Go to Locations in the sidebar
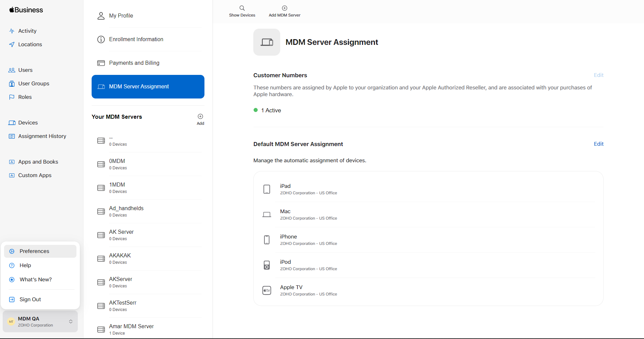The image size is (644, 339). click(30, 45)
